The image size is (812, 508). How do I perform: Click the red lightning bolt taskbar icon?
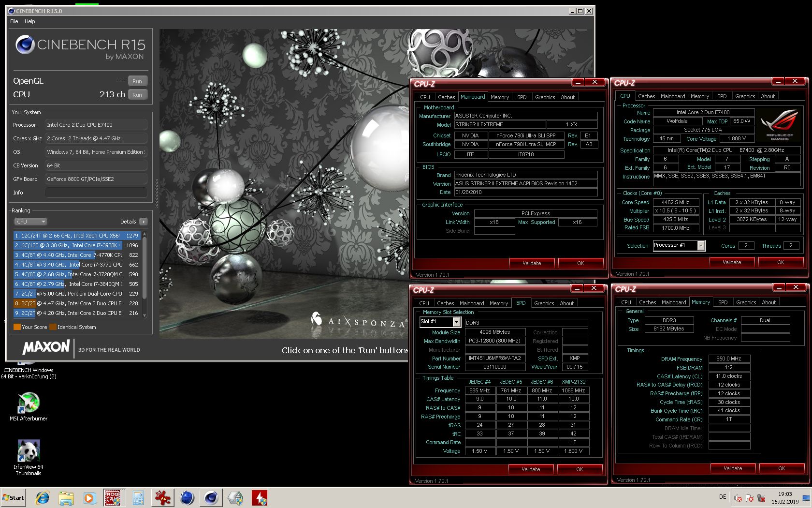pyautogui.click(x=260, y=497)
